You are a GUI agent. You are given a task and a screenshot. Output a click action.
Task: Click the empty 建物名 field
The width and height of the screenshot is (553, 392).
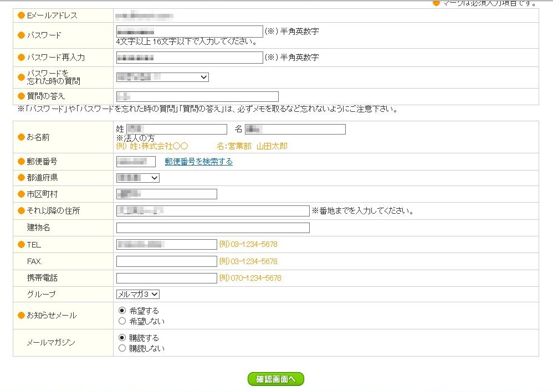click(x=213, y=228)
